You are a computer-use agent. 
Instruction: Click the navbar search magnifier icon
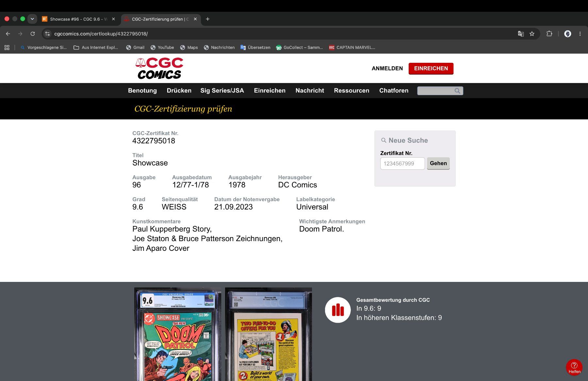(x=457, y=91)
